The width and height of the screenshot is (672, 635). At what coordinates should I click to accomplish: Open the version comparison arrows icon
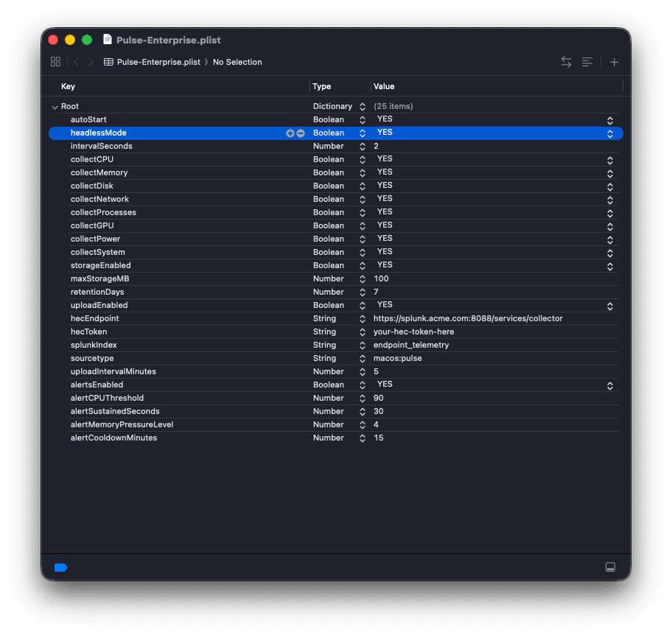(566, 62)
